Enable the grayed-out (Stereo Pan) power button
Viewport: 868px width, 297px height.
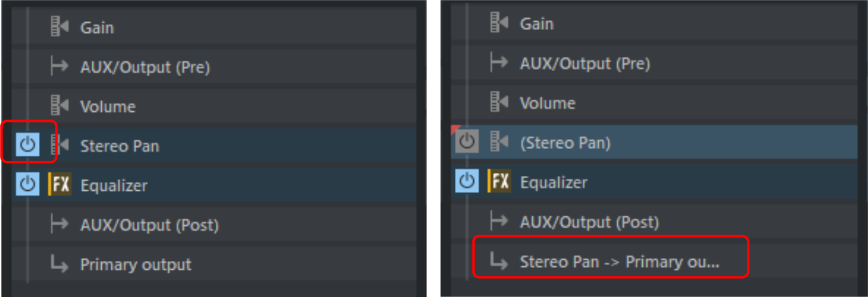pyautogui.click(x=467, y=142)
